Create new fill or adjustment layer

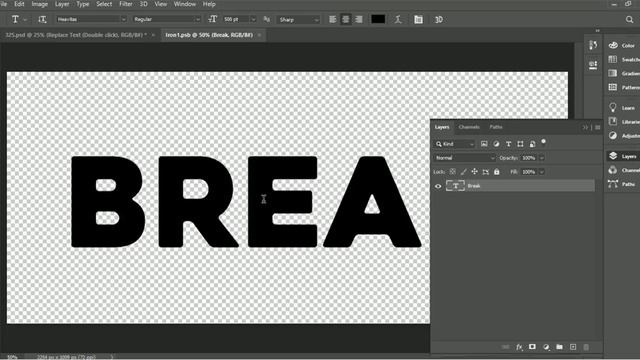tap(546, 347)
